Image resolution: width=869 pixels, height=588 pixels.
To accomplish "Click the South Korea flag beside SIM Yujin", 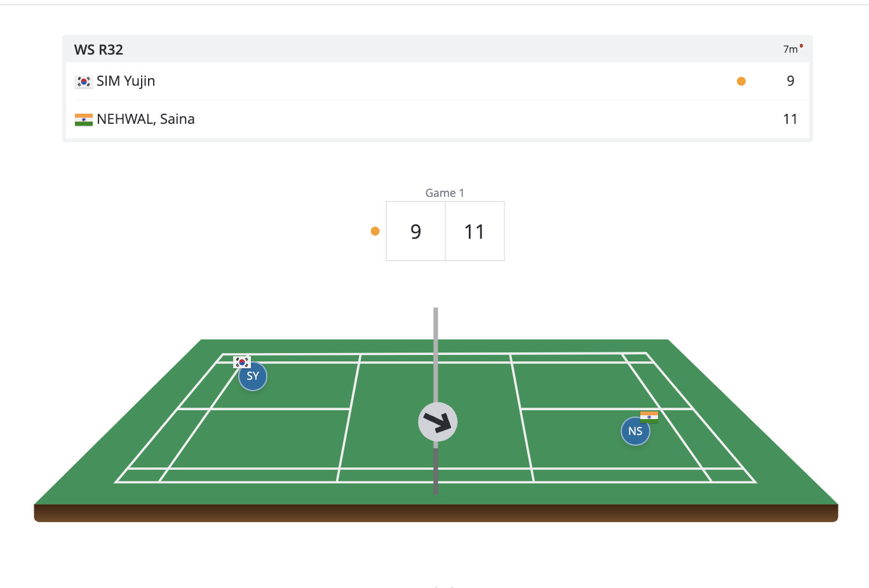I will pyautogui.click(x=83, y=81).
